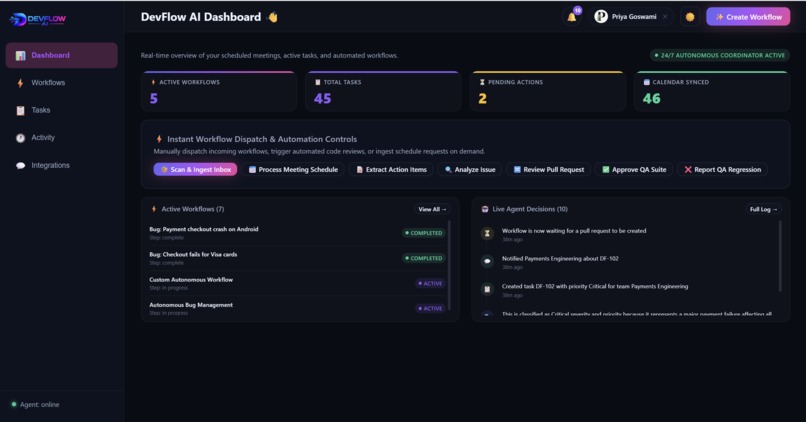806x422 pixels.
Task: Click the Active Workflows list scrollbar
Action: tap(449, 265)
